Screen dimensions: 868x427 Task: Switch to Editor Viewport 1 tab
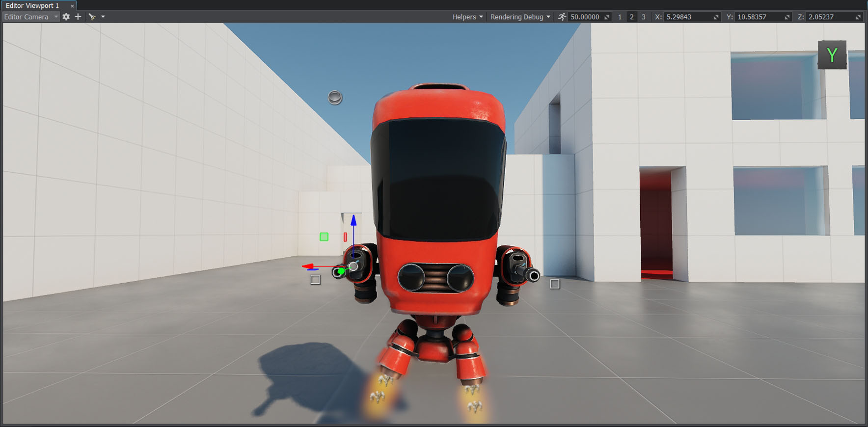tap(32, 5)
